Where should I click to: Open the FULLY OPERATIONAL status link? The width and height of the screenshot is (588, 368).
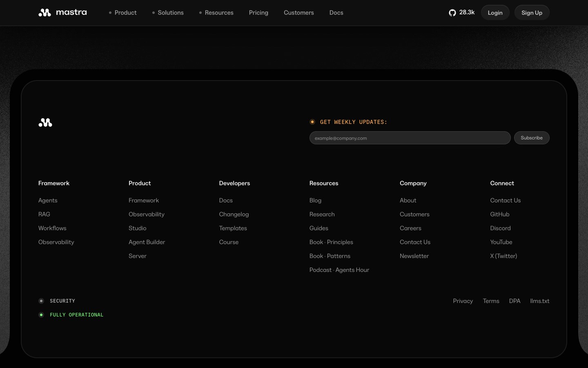[x=71, y=315]
